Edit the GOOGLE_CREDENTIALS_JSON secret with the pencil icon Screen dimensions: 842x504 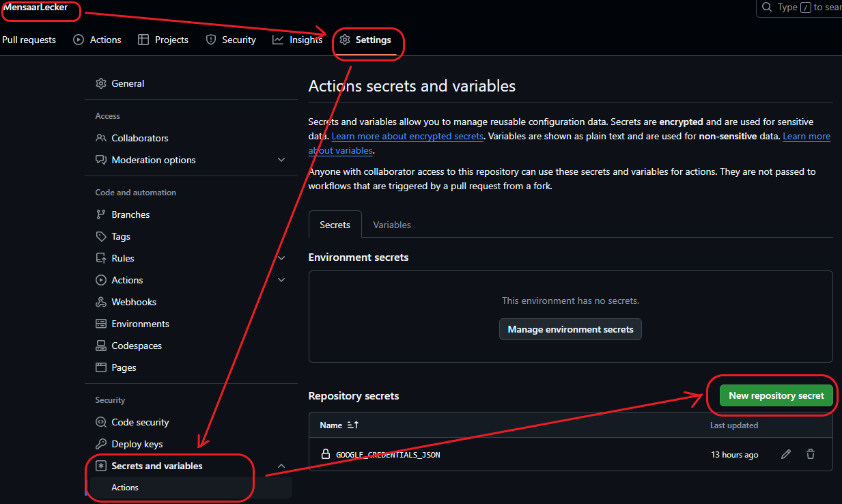pyautogui.click(x=786, y=454)
